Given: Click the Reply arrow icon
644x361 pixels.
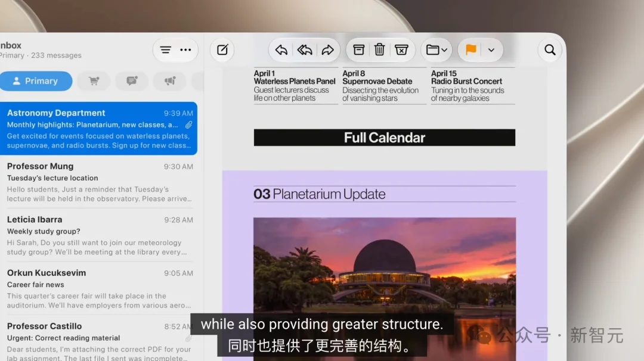Looking at the screenshot, I should coord(281,50).
